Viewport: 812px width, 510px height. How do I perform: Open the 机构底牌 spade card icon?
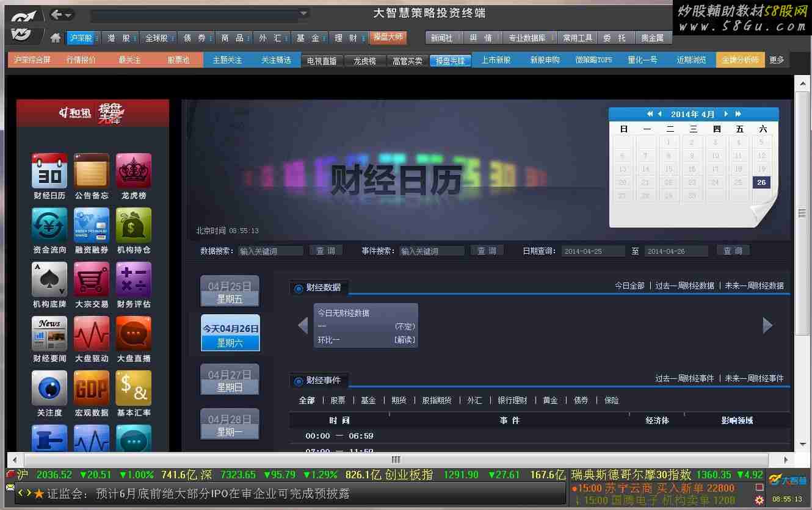pos(49,279)
